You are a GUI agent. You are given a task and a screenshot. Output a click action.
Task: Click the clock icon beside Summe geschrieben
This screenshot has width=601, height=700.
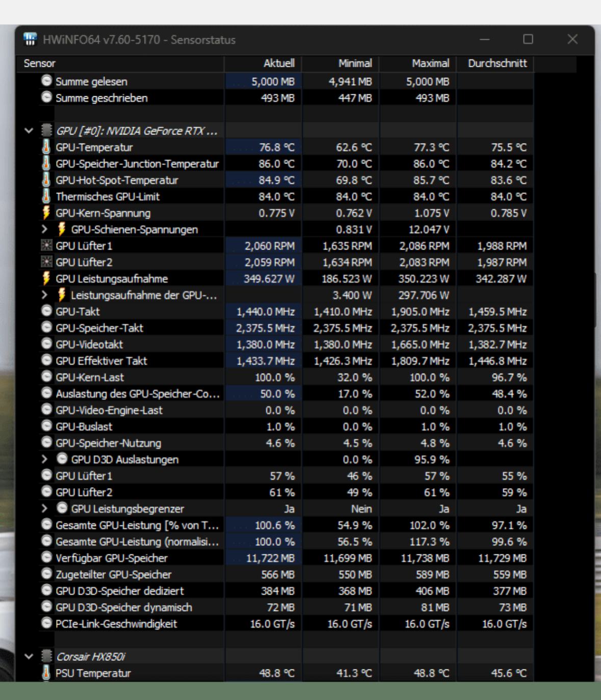tap(46, 97)
